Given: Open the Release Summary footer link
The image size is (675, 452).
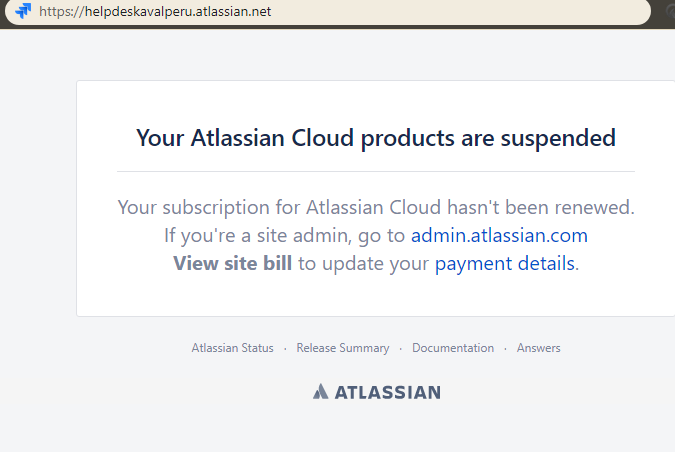Looking at the screenshot, I should [x=343, y=348].
